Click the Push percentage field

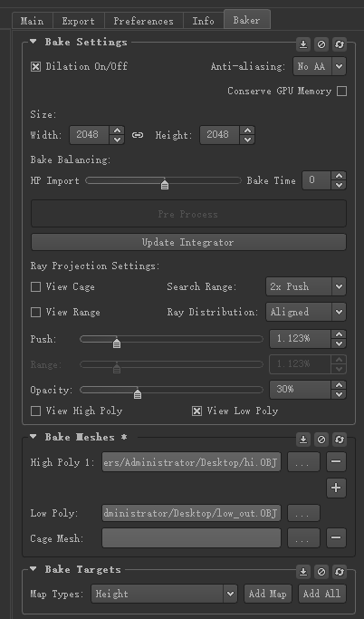(300, 339)
